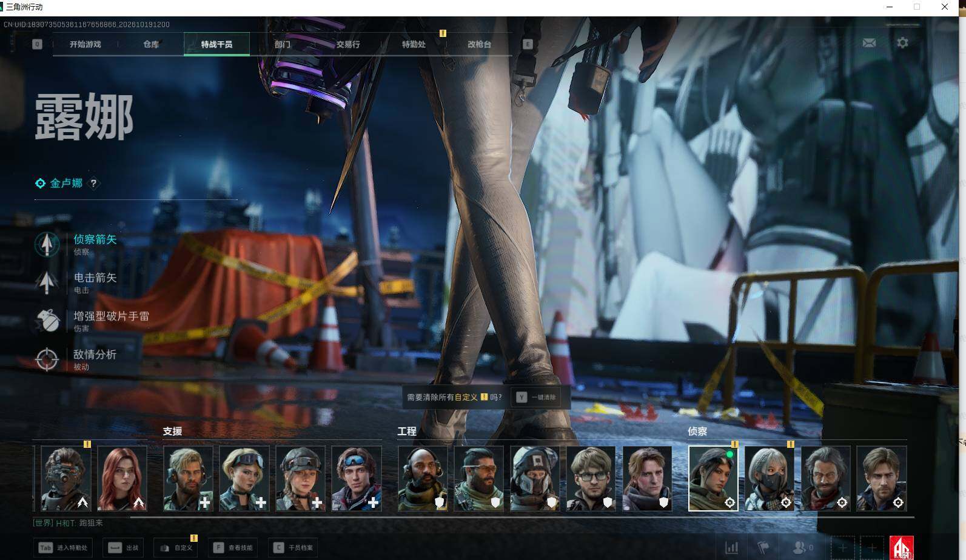Click the 自定义 customize button

click(x=176, y=548)
